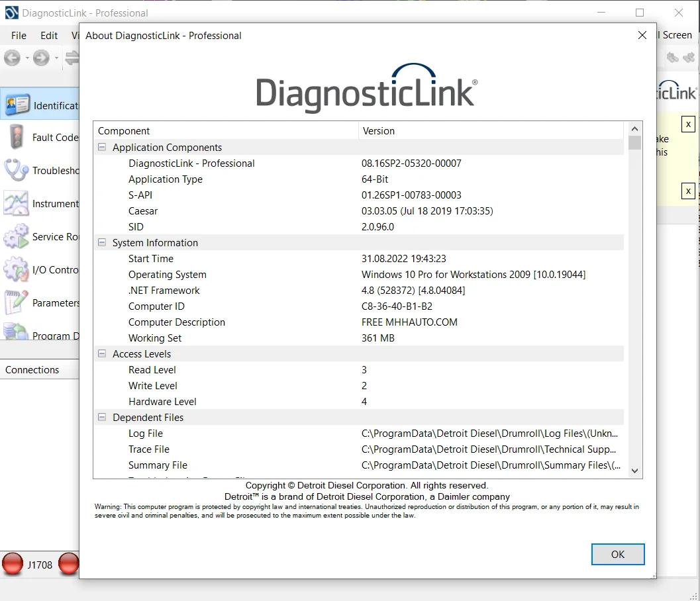The height and width of the screenshot is (601, 700).
Task: Click the Forward navigation arrow icon
Action: click(41, 58)
